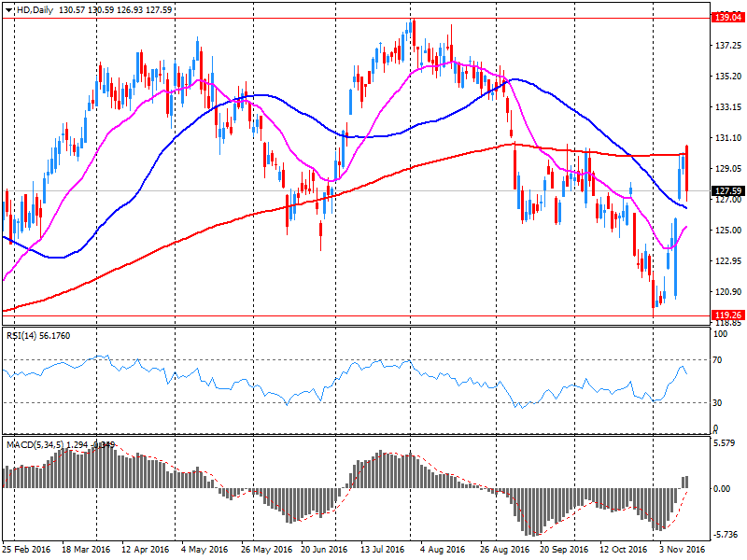Click the 122.95 price axis label
747x560 pixels.
[x=728, y=261]
